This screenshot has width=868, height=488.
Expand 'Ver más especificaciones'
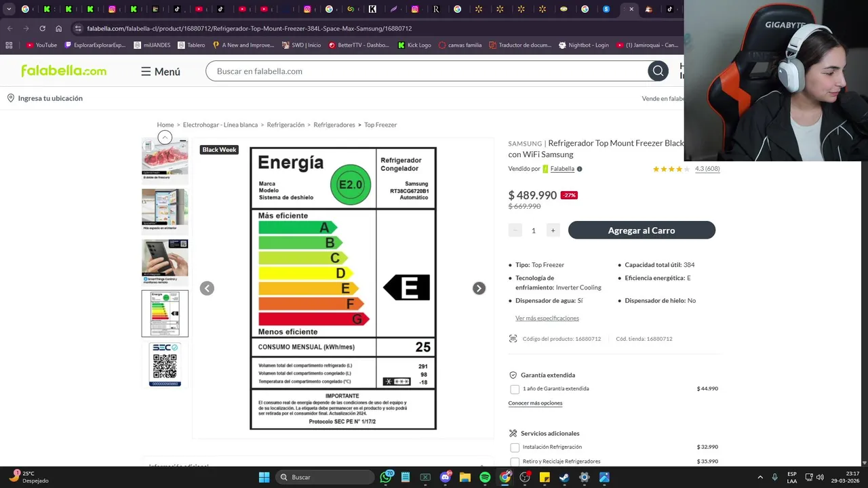coord(547,318)
